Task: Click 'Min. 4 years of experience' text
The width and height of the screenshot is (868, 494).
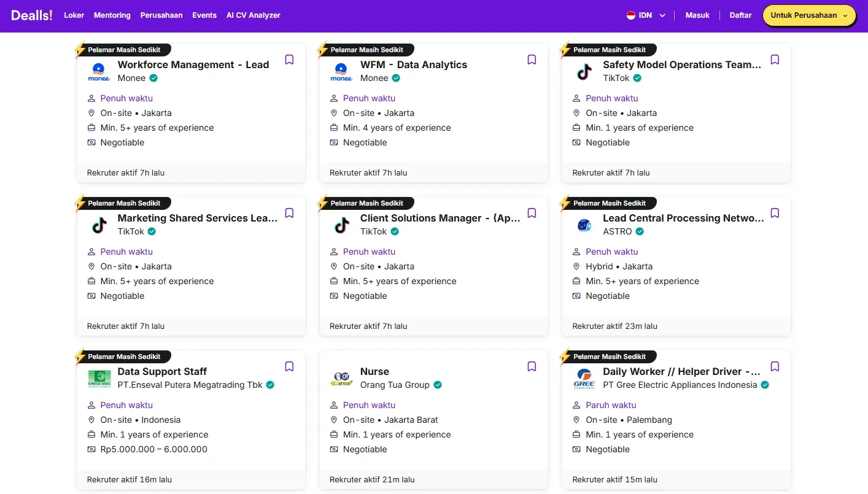Action: click(x=397, y=128)
